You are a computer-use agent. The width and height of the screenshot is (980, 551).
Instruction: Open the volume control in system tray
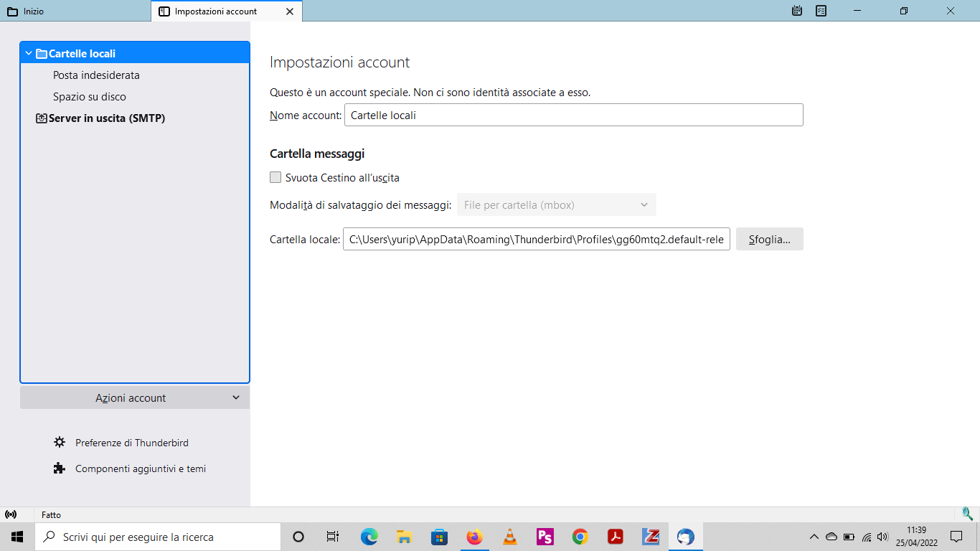[x=882, y=537]
